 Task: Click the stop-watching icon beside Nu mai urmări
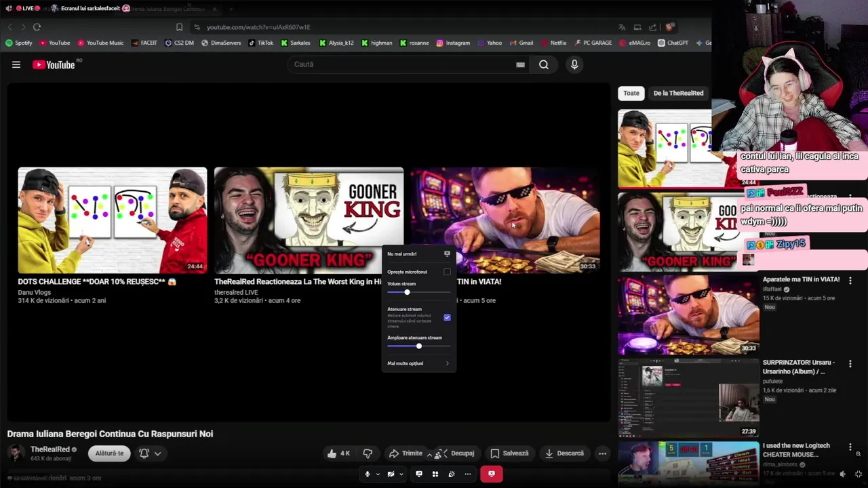tap(447, 253)
